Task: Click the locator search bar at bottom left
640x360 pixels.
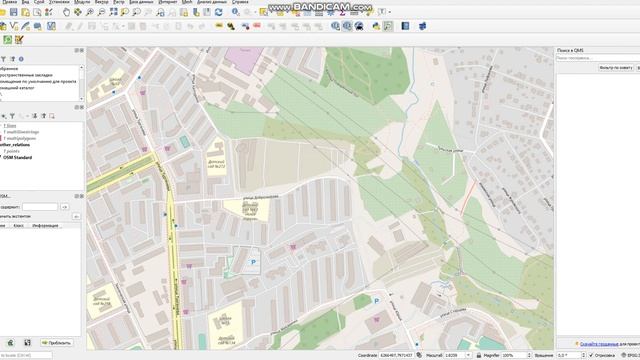Action: click(x=26, y=356)
